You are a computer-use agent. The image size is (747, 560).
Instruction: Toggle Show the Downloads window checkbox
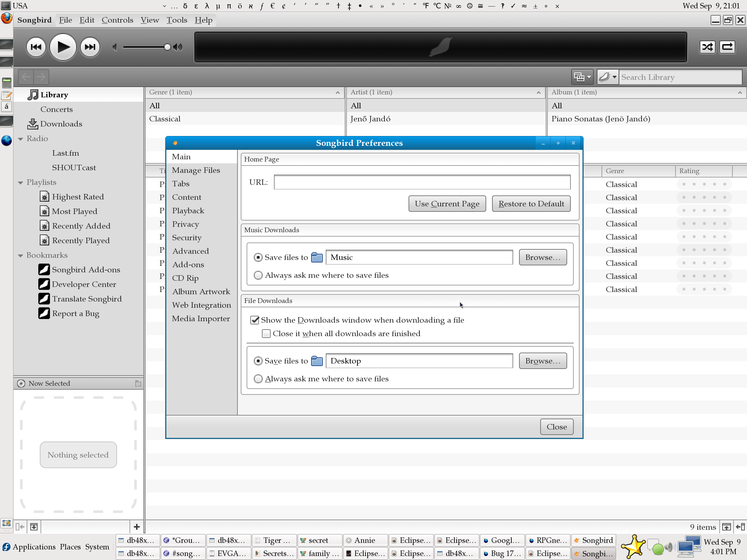[255, 320]
